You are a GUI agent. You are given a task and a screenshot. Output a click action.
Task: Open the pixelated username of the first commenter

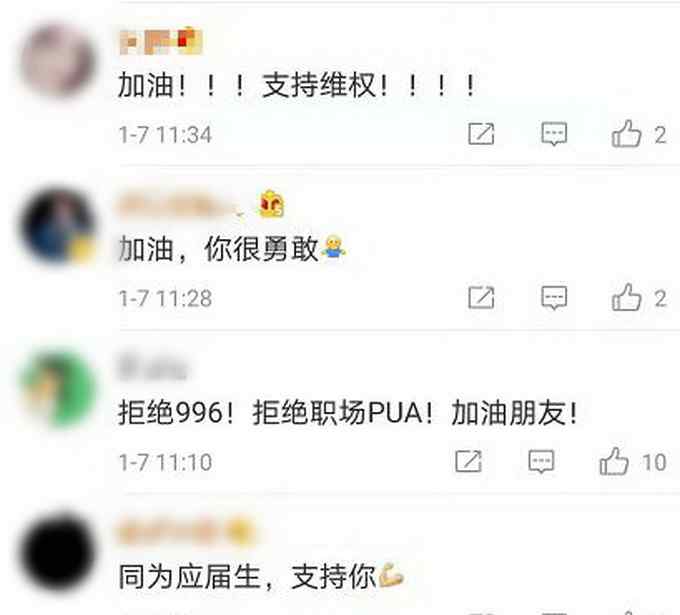(161, 41)
